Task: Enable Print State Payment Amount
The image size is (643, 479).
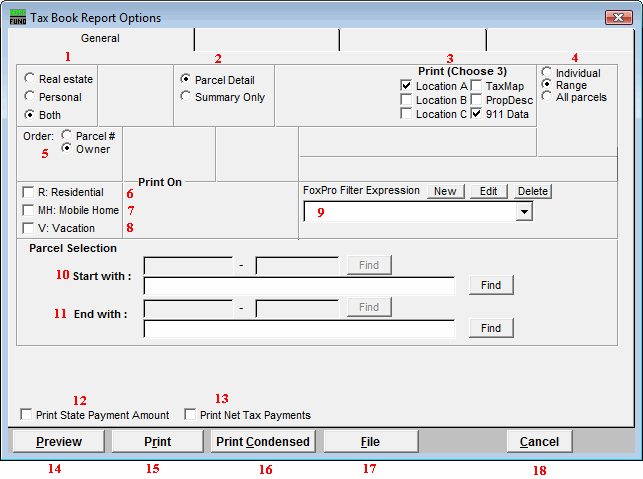Action: 27,415
